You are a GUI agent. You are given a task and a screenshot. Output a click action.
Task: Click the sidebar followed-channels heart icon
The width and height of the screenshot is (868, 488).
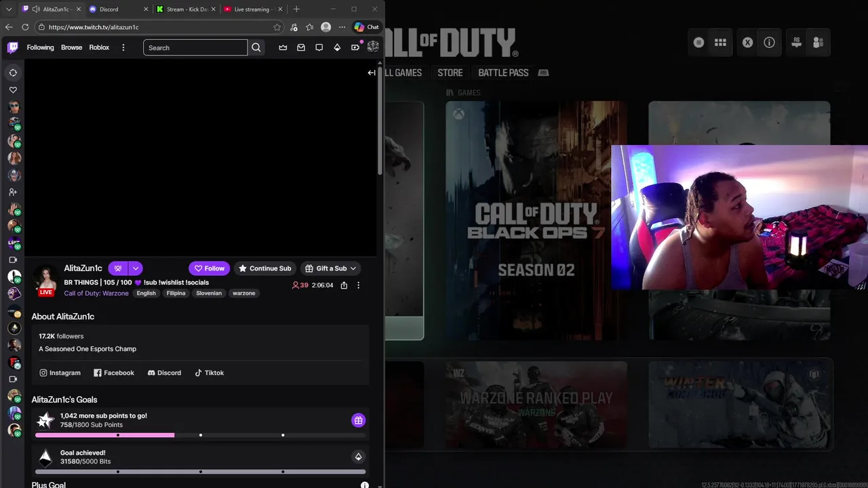point(13,89)
